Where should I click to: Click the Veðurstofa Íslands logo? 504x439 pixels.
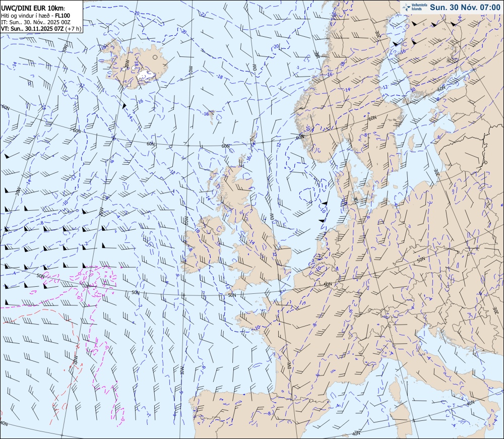(x=415, y=7)
